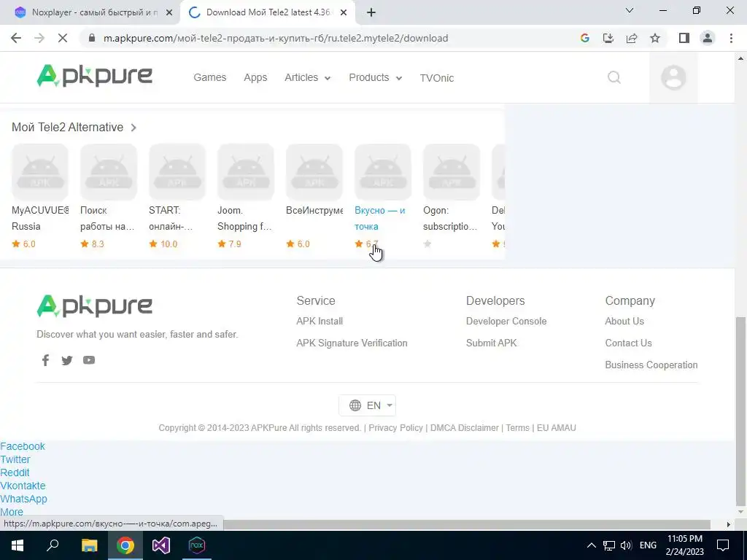Click the APKPure logo in header

tap(94, 76)
